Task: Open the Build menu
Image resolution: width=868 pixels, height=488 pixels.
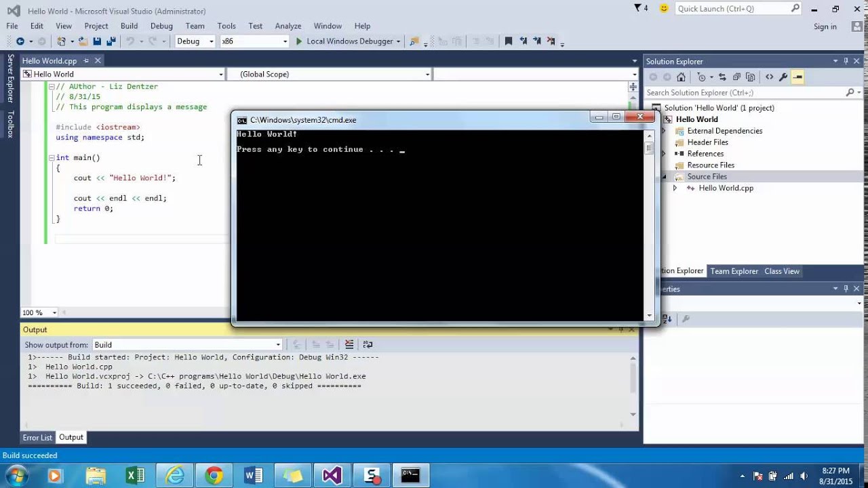Action: 129,26
